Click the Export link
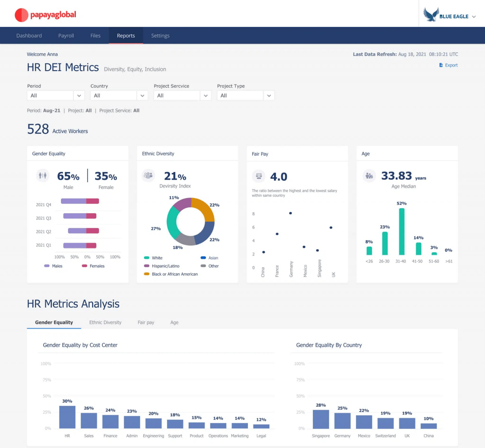Screen dimensions: 485x448 click(451, 65)
